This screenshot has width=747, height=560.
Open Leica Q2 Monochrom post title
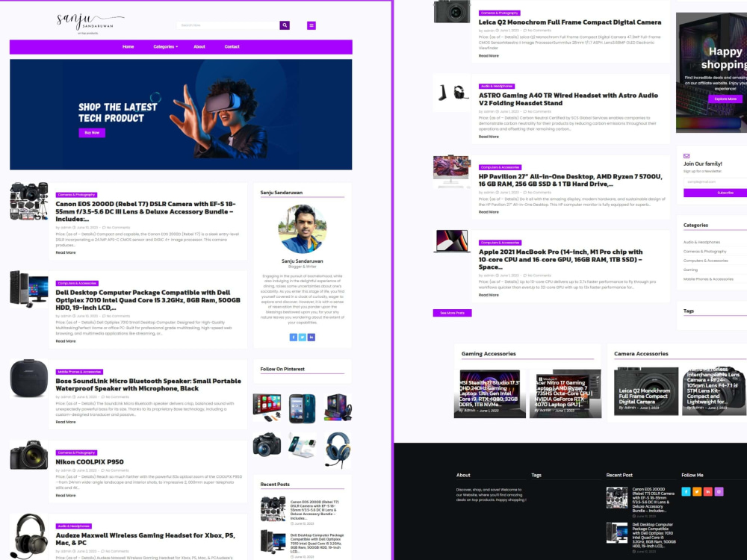pos(570,22)
